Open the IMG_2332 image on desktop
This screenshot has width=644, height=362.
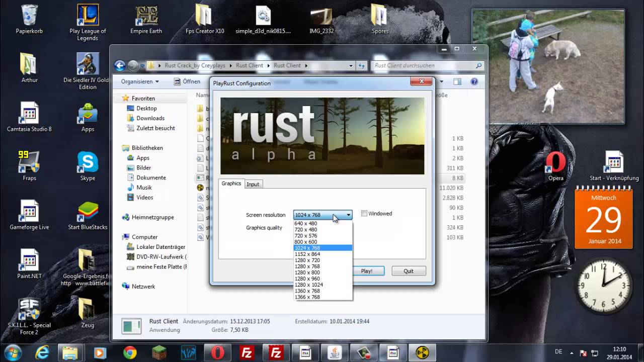point(321,19)
